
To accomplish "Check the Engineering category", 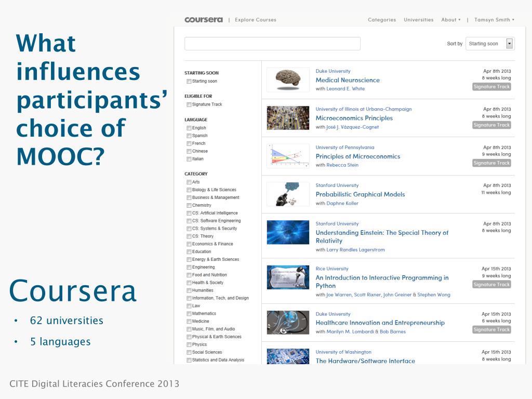I will pos(189,268).
